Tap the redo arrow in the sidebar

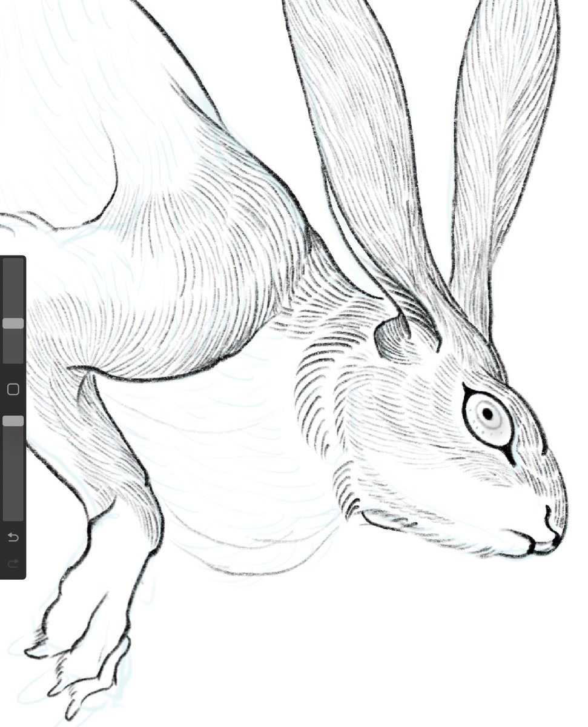(x=13, y=564)
